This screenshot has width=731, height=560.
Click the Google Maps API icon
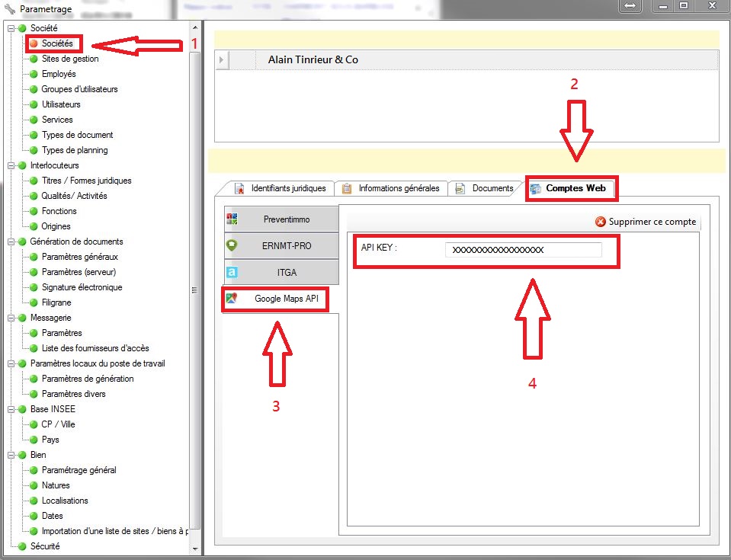[232, 299]
